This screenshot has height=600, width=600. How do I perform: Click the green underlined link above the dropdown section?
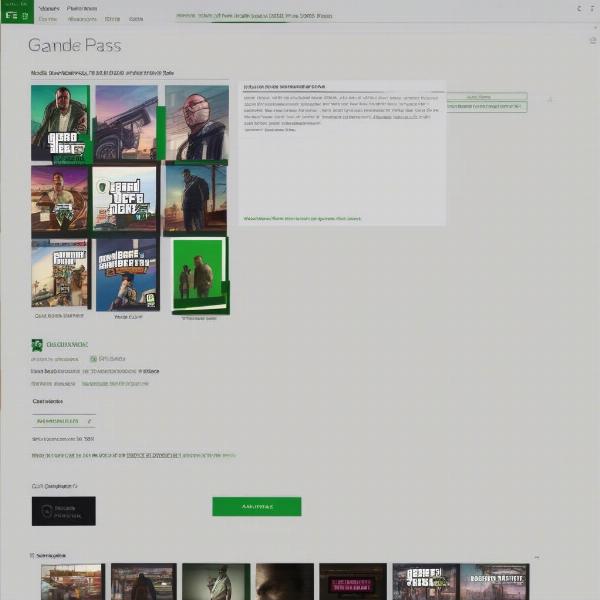pyautogui.click(x=115, y=383)
